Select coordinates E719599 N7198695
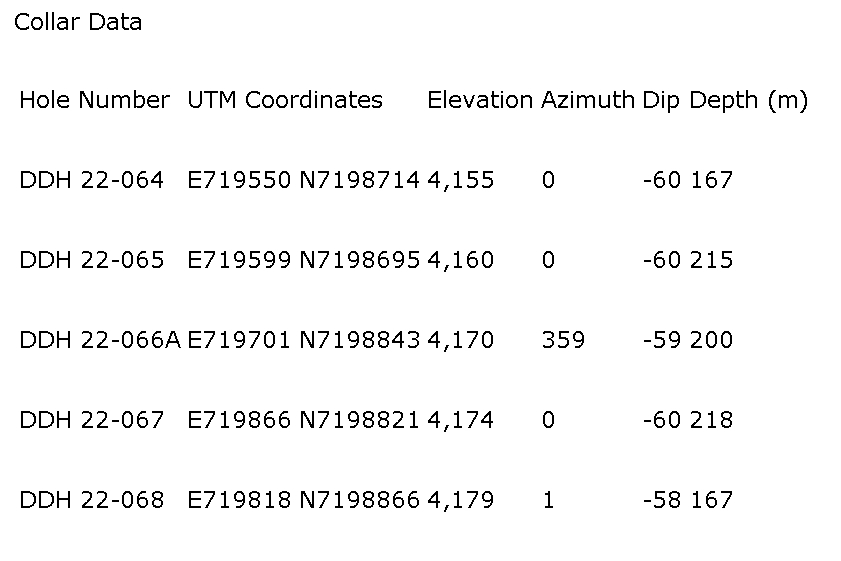The height and width of the screenshot is (561, 841). click(304, 260)
